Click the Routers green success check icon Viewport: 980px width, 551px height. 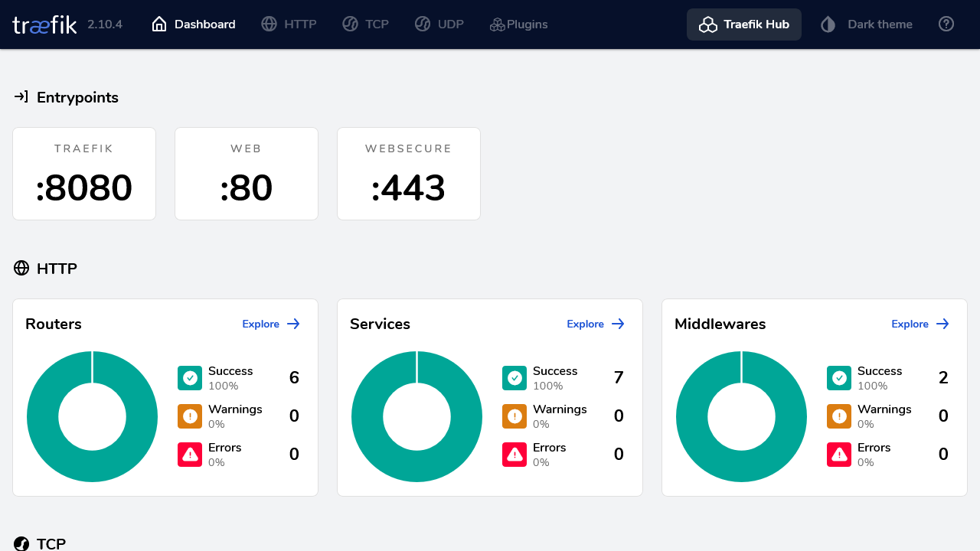(190, 378)
